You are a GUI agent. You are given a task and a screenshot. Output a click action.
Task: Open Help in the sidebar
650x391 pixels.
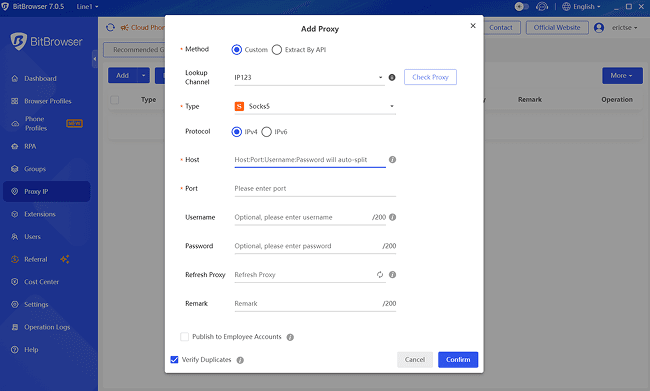coord(46,350)
